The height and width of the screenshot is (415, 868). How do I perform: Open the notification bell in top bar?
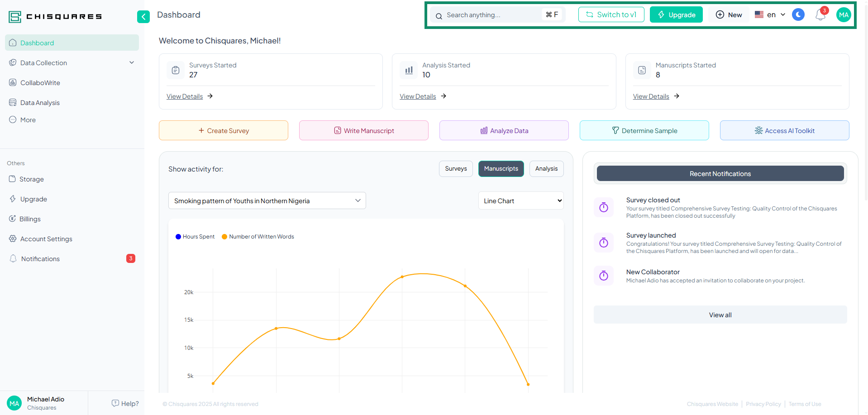820,15
